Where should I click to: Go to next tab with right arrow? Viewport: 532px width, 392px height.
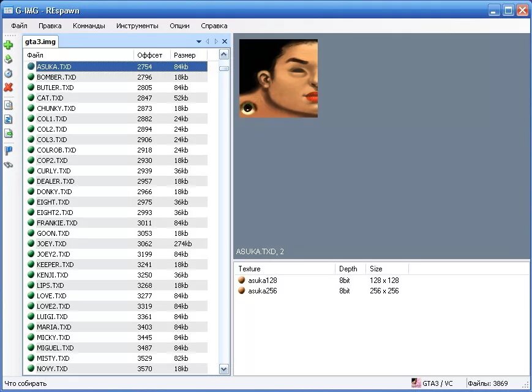216,42
